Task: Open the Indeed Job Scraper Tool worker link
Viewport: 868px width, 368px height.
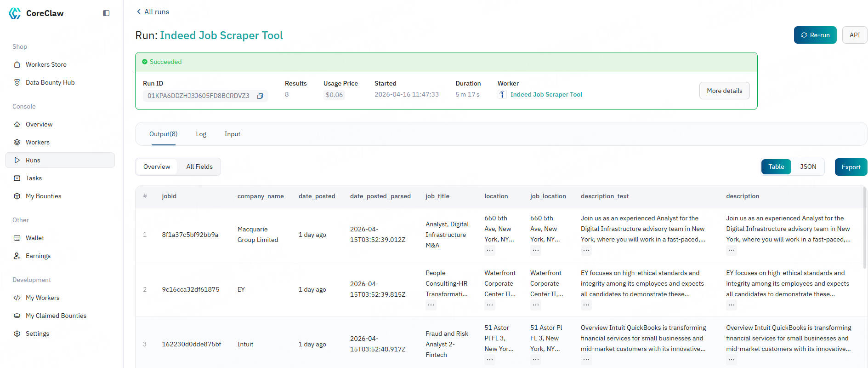Action: pos(546,94)
